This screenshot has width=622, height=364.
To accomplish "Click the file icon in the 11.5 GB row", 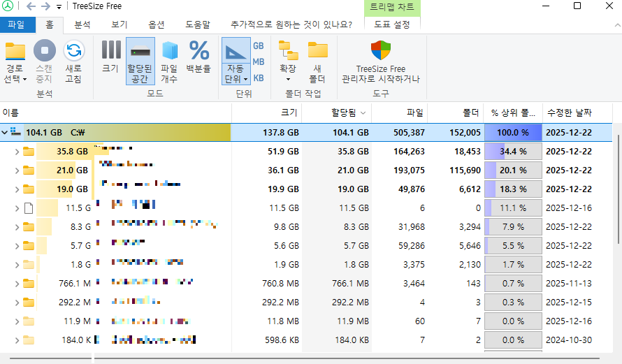I will pyautogui.click(x=29, y=208).
